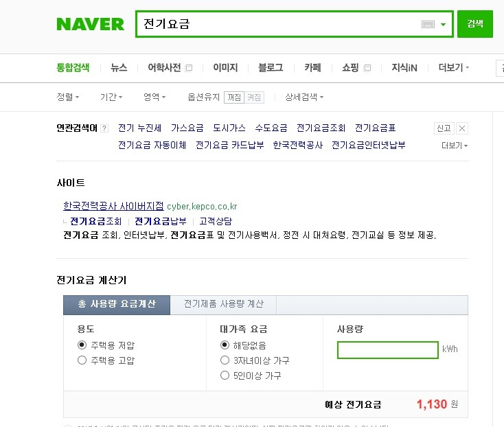The image size is (504, 427).
Task: Switch to 전기제품 사용량 계산 tab
Action: pos(223,304)
